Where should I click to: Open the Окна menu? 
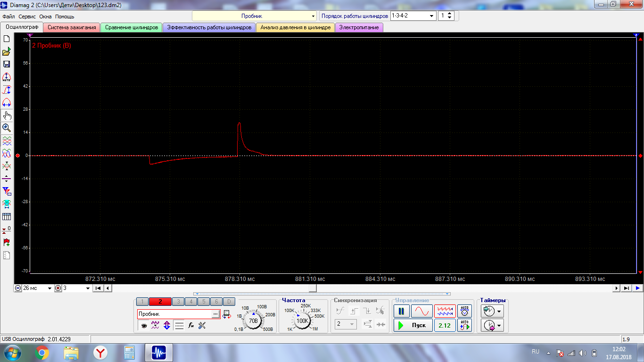tap(45, 16)
